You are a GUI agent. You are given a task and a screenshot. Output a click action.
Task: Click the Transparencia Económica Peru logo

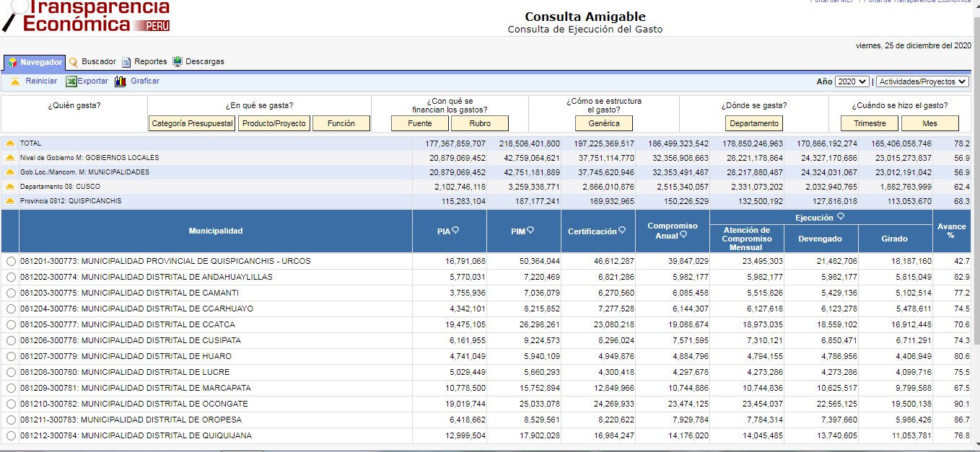click(x=87, y=16)
